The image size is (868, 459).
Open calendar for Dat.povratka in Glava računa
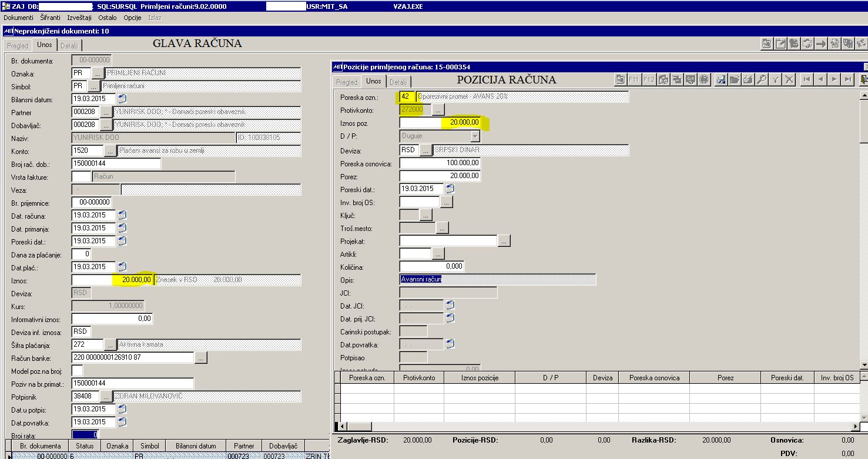[x=122, y=422]
